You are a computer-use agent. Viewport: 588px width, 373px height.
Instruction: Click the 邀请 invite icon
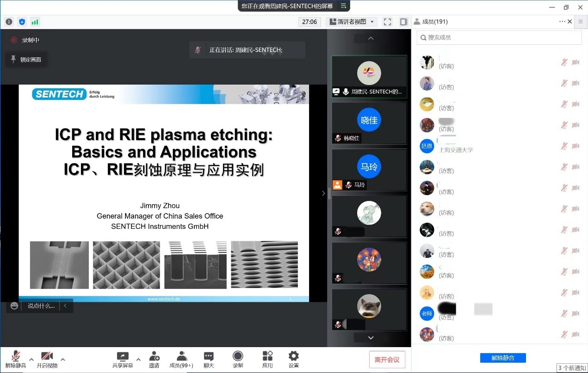pos(154,356)
